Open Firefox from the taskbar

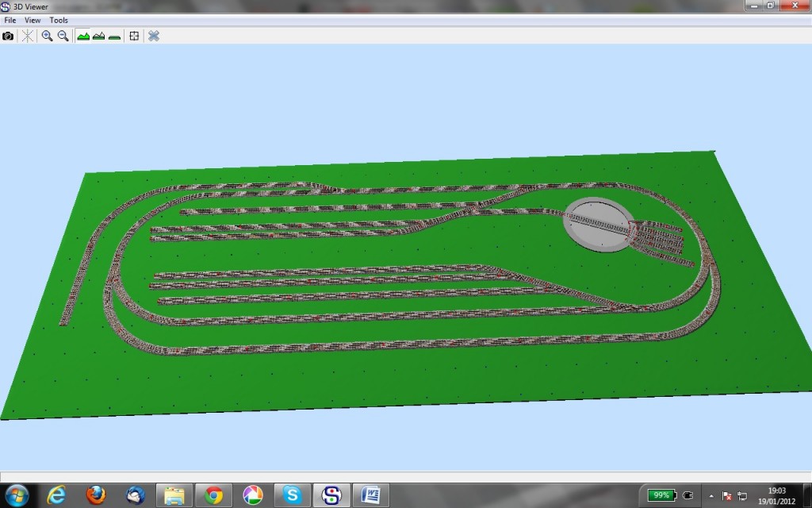95,495
